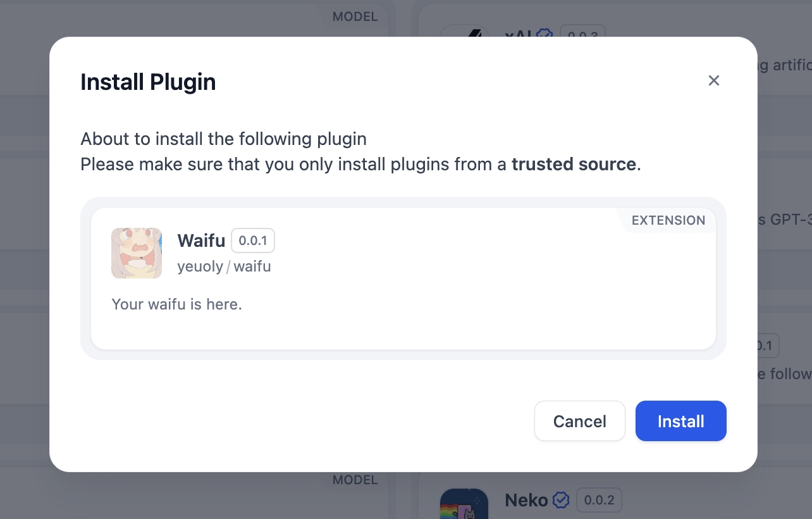Click the xAI plugin logo icon
Viewport: 812px width, 519px height.
[x=464, y=30]
